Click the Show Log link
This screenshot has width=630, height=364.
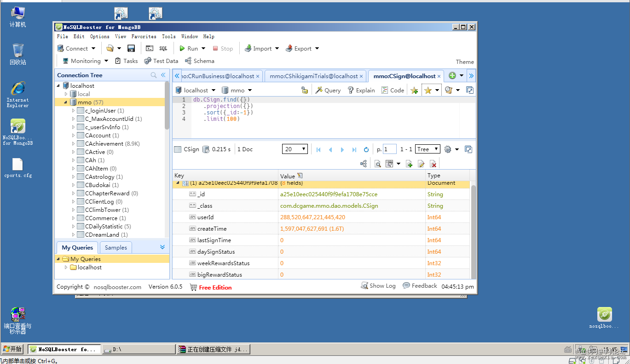point(378,286)
